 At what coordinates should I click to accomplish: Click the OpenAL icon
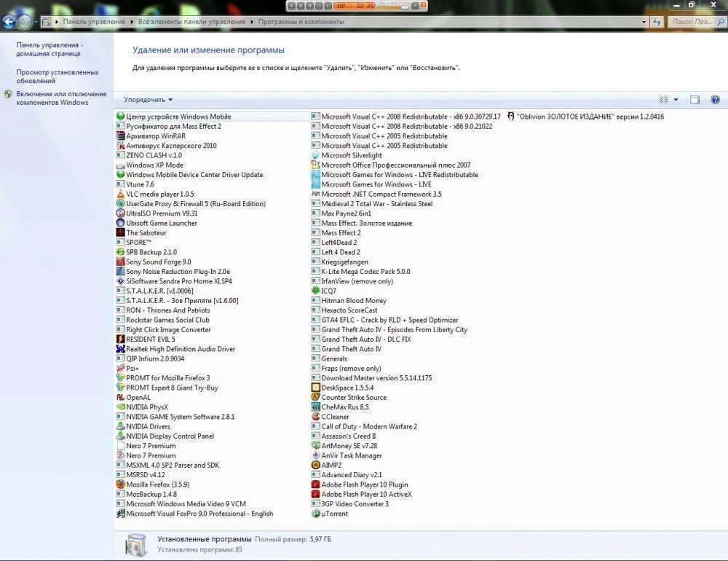pyautogui.click(x=120, y=397)
